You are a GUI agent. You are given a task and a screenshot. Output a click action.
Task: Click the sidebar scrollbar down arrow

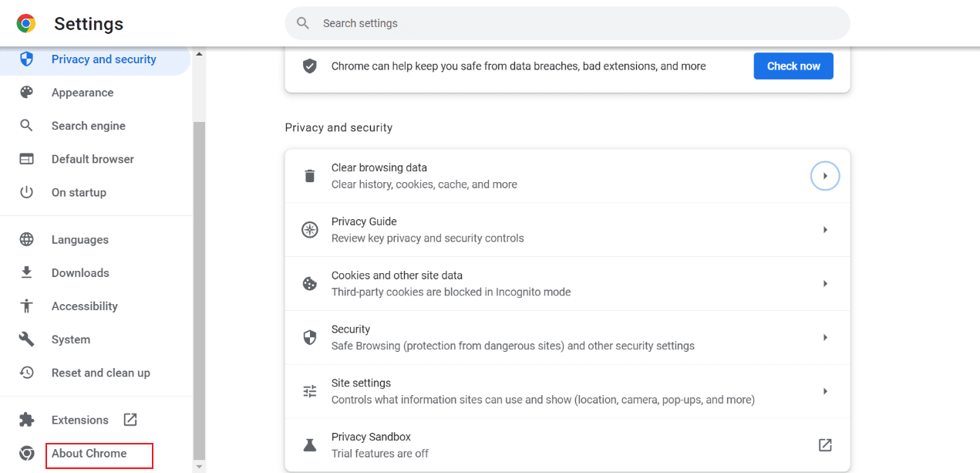199,467
